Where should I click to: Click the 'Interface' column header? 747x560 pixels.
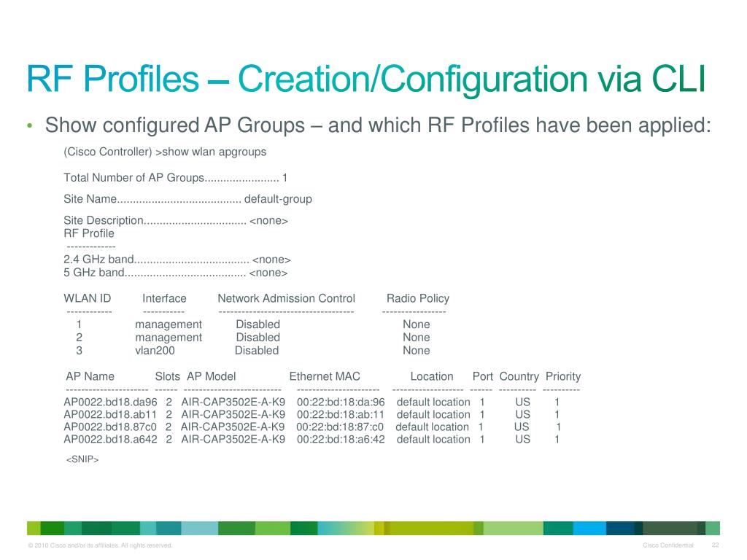pyautogui.click(x=164, y=298)
